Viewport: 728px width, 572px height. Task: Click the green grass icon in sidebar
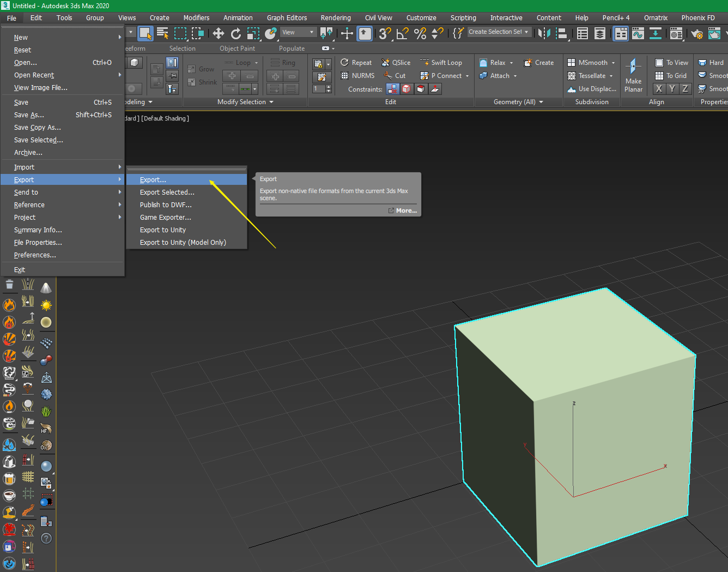click(46, 411)
